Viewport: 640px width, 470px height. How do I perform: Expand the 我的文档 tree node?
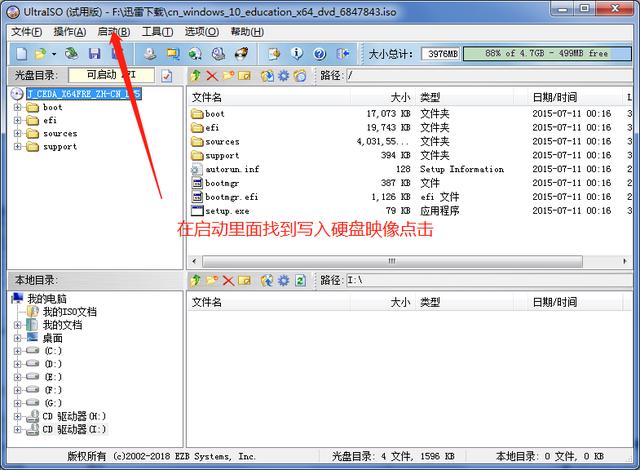click(17, 325)
